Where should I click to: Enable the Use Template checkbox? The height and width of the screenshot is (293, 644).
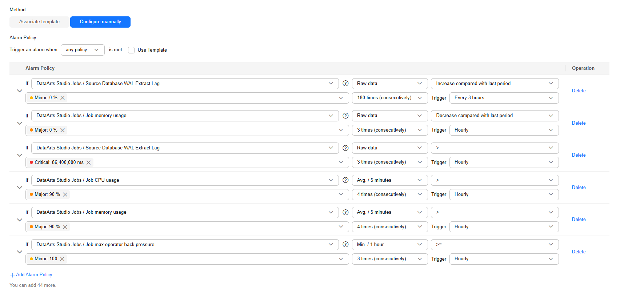[131, 50]
